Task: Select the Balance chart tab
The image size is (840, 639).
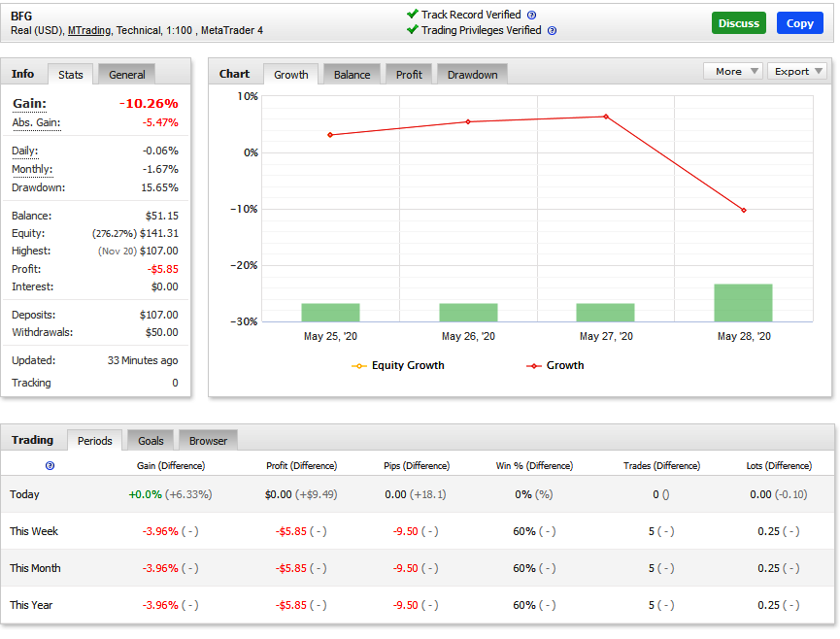Action: tap(352, 75)
